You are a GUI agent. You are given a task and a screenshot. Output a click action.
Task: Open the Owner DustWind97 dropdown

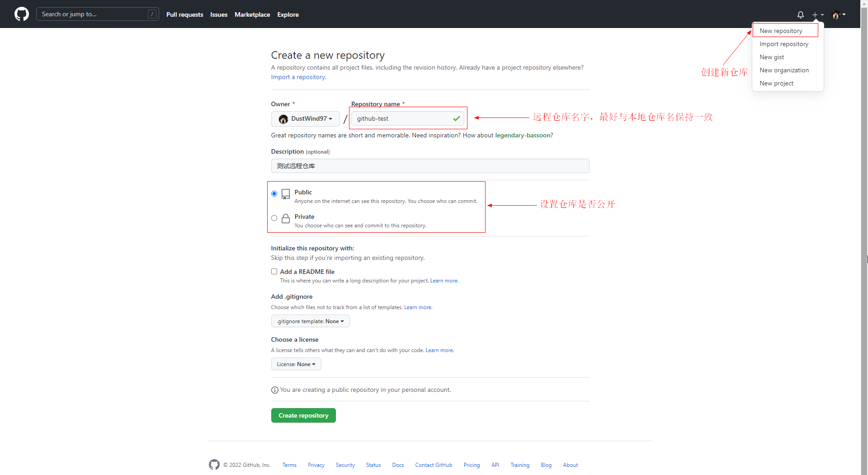point(305,119)
